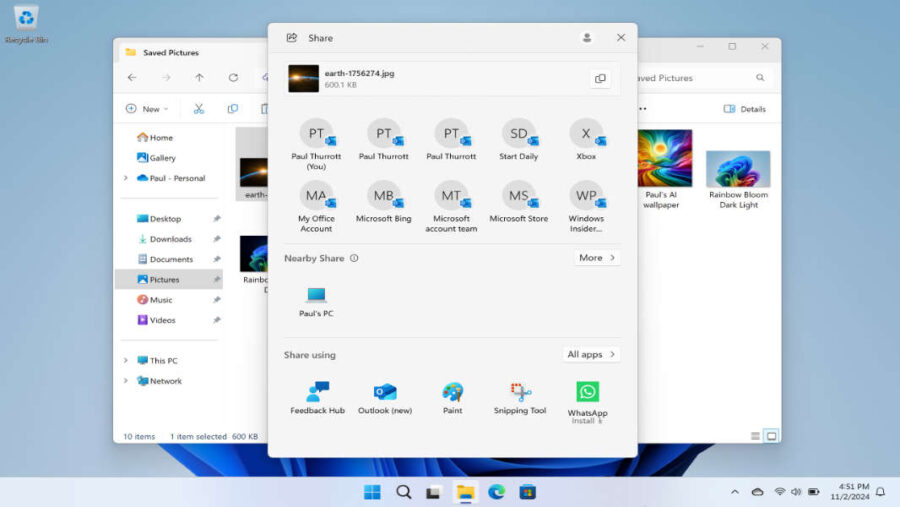Send file to Paul's PC nearby
Screen dimensions: 900x507
click(316, 301)
